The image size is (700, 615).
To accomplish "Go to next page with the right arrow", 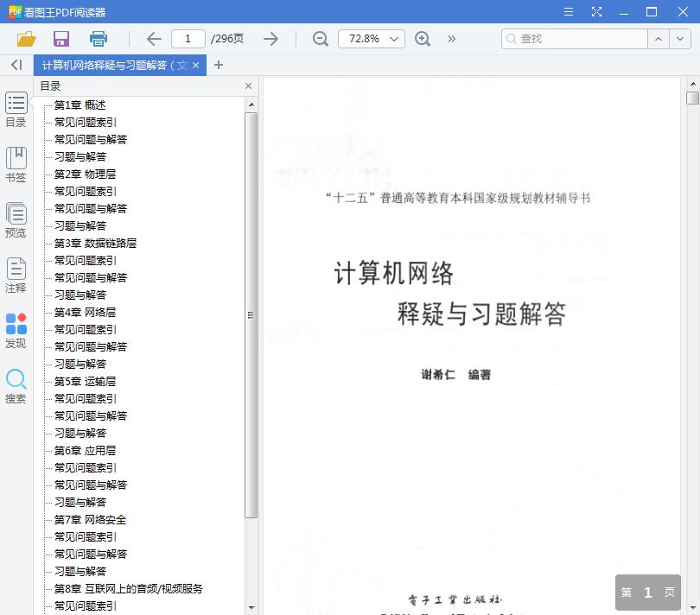I will tap(270, 39).
